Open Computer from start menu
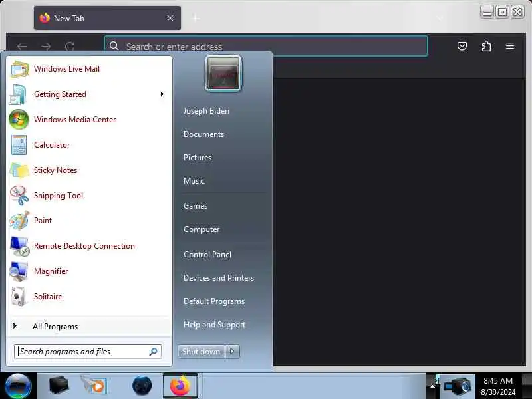The image size is (532, 399). pyautogui.click(x=201, y=229)
